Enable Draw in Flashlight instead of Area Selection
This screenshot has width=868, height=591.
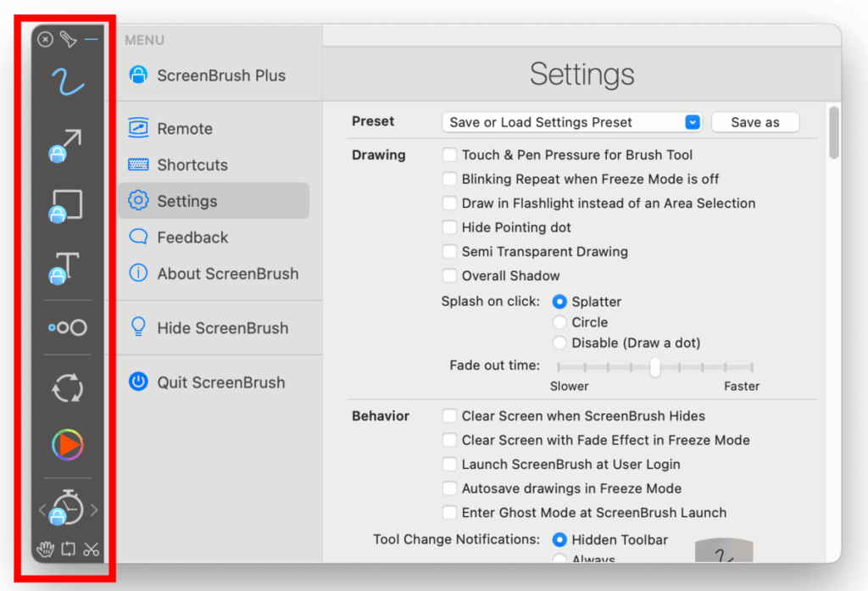pos(449,204)
